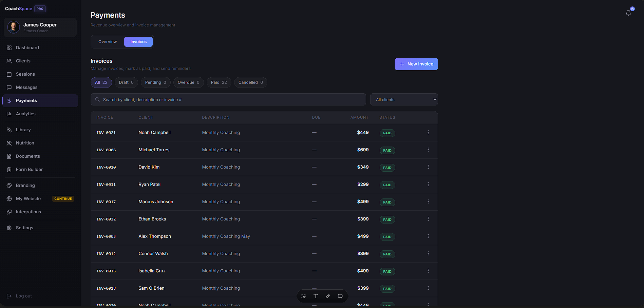
Task: Click the Form Builder clipboard icon
Action: [x=9, y=170]
